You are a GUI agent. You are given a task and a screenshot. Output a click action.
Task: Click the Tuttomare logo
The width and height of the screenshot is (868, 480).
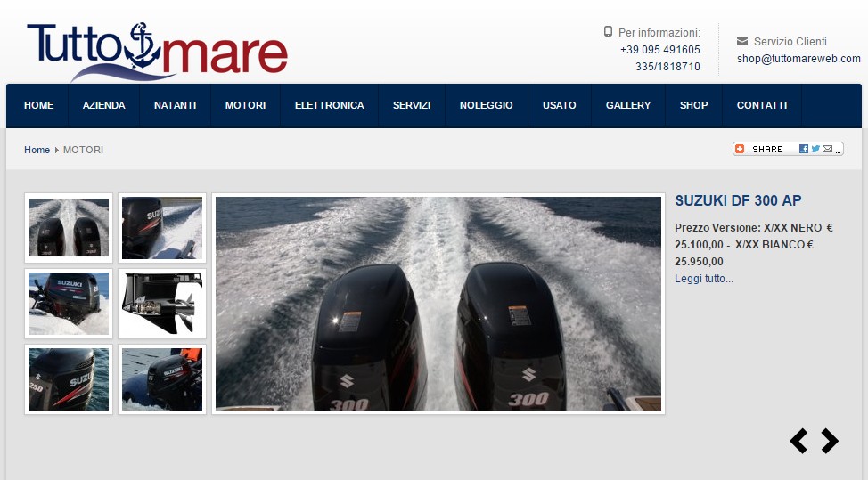pos(157,52)
